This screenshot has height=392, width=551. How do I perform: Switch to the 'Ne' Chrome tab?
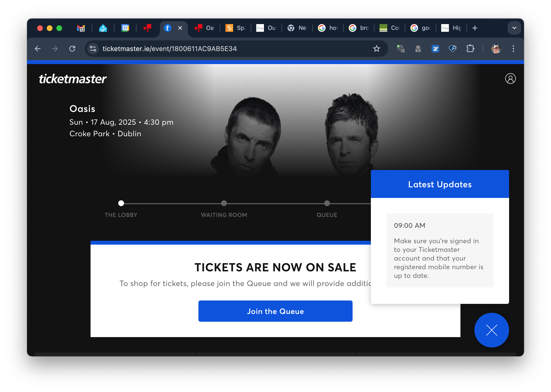[297, 28]
